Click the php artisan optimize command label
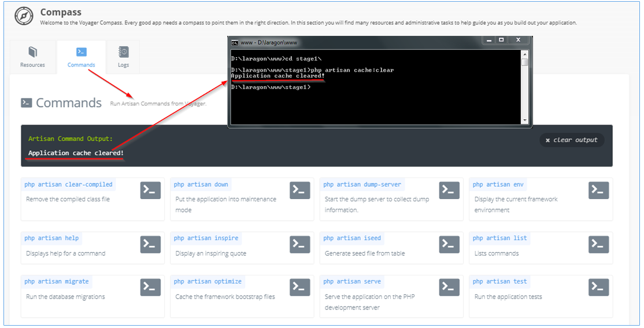Image resolution: width=644 pixels, height=328 pixels. point(208,282)
